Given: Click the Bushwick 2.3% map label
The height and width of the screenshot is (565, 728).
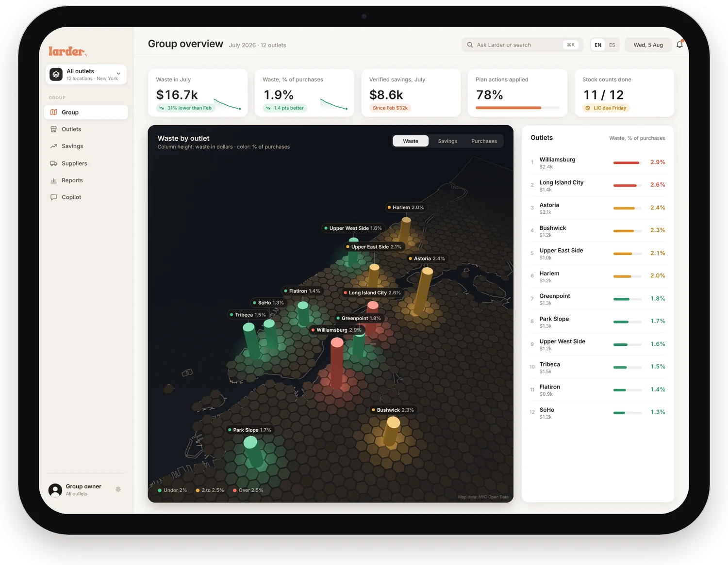Looking at the screenshot, I should (x=393, y=410).
